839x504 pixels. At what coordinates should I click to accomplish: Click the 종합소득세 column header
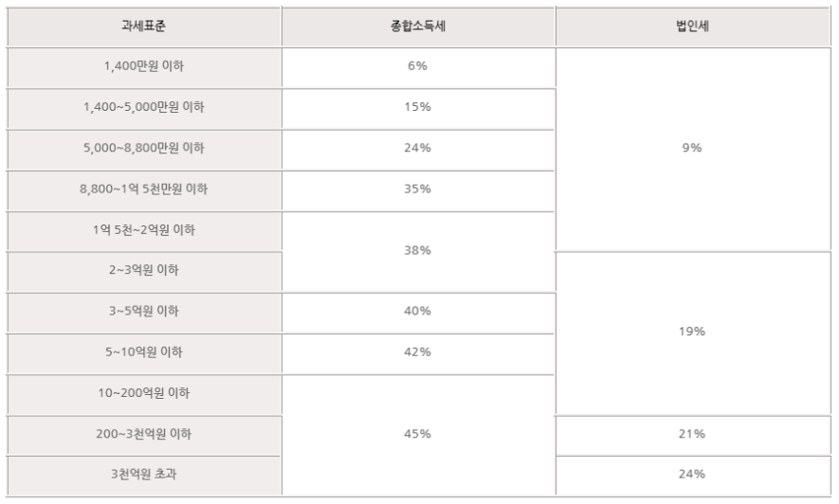(x=417, y=27)
